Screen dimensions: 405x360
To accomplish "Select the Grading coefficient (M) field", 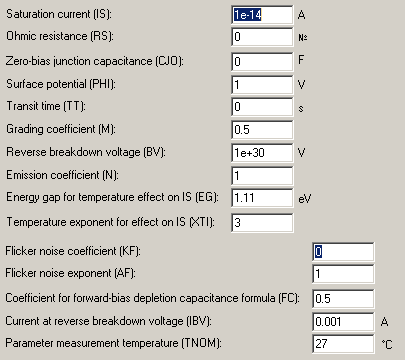I will pos(262,130).
